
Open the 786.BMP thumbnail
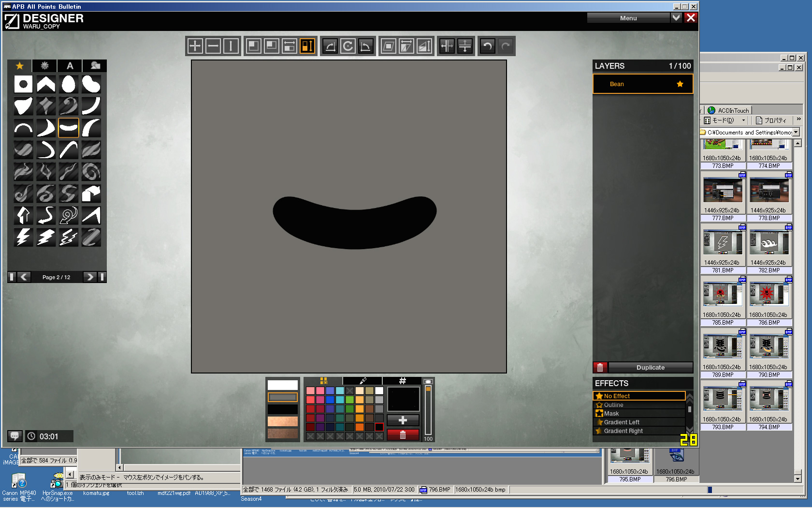click(x=769, y=295)
